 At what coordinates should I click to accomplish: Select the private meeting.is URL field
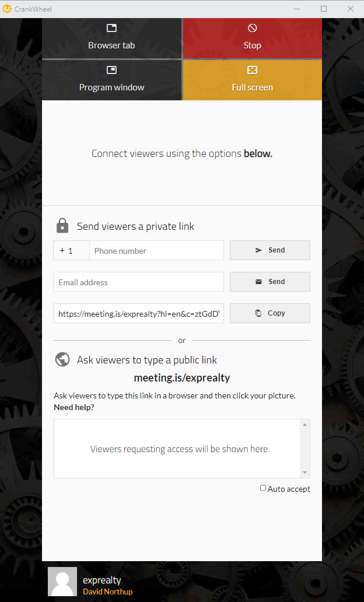pos(139,313)
